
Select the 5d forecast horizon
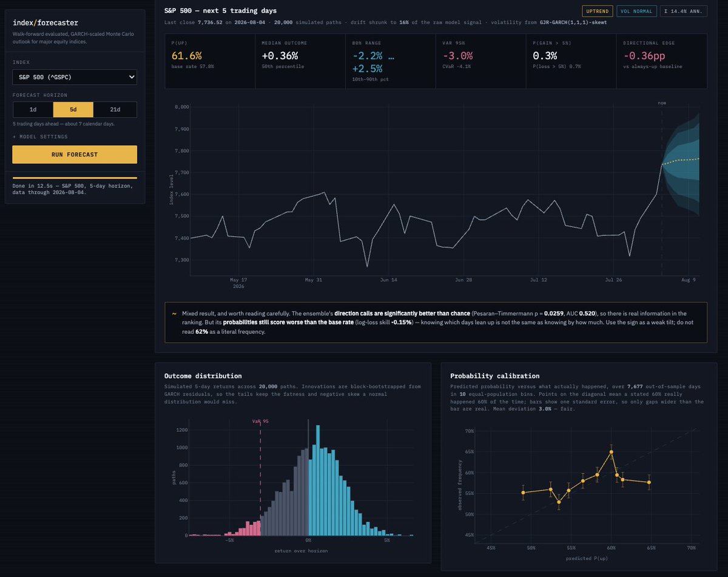[x=73, y=109]
